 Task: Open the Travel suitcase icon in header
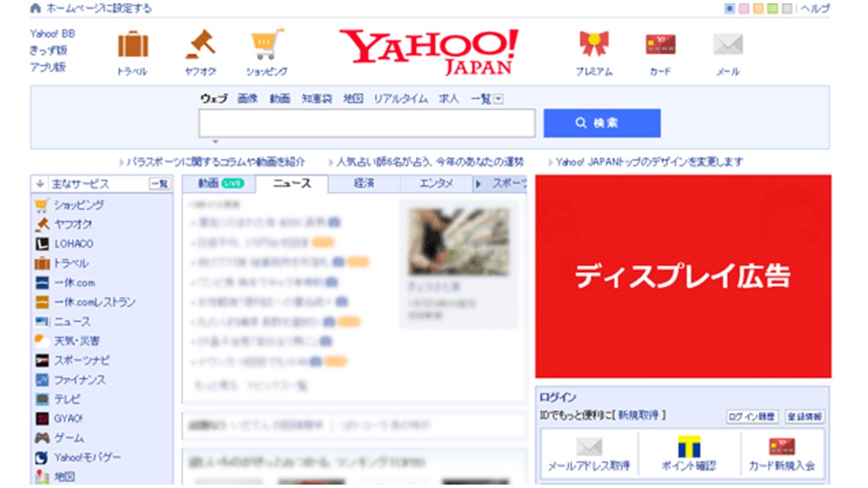point(133,45)
